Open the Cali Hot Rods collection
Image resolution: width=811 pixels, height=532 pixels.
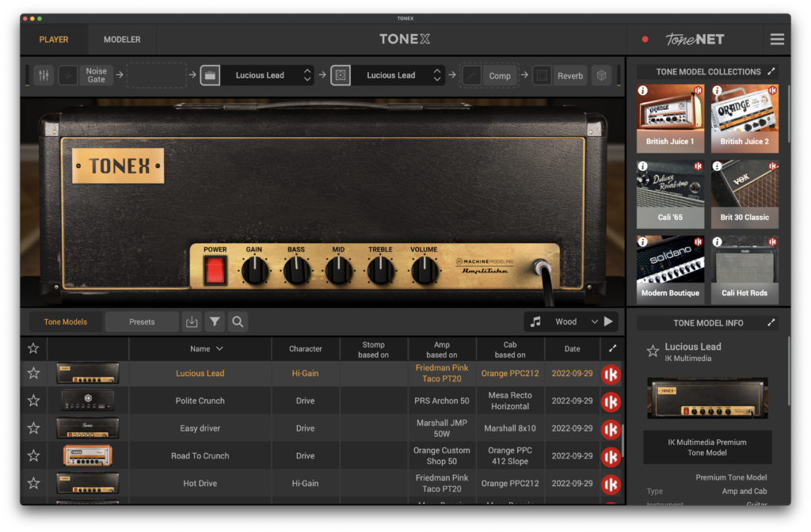744,270
